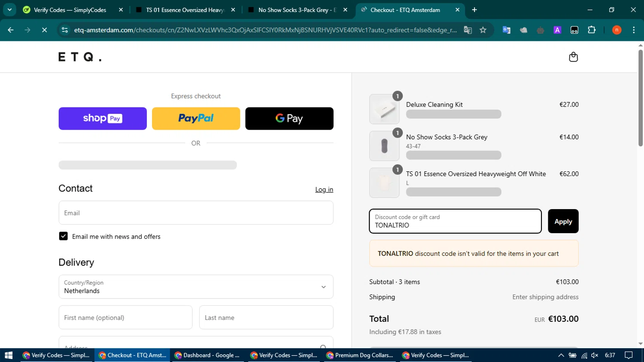Click the 'Subtotal · 3 items' label
Screen dimensions: 644x362
[x=395, y=282]
